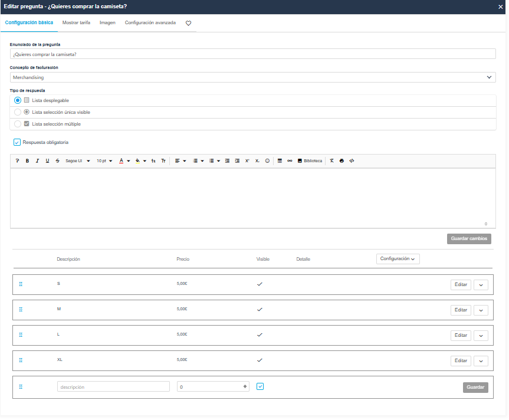Screen dimensions: 509x420
Task: Open the Configuración básica tab
Action: click(x=29, y=23)
